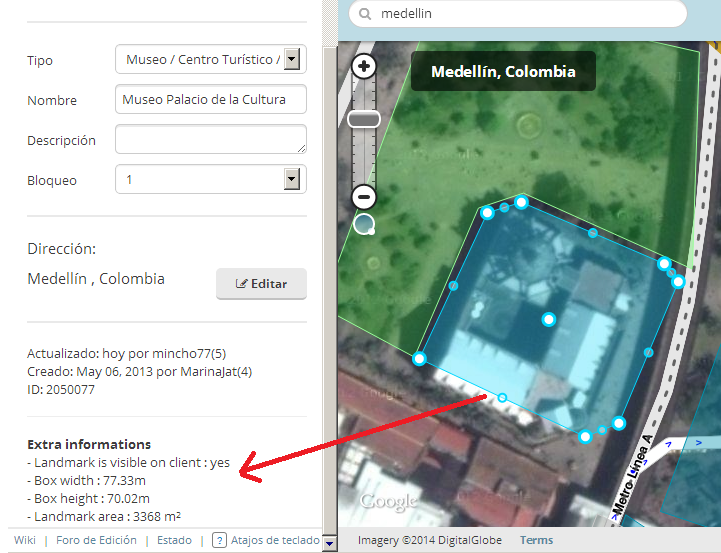Screen dimensions: 721x553
Task: Click the 'Landmark area : 3368 m²' text
Action: (104, 516)
